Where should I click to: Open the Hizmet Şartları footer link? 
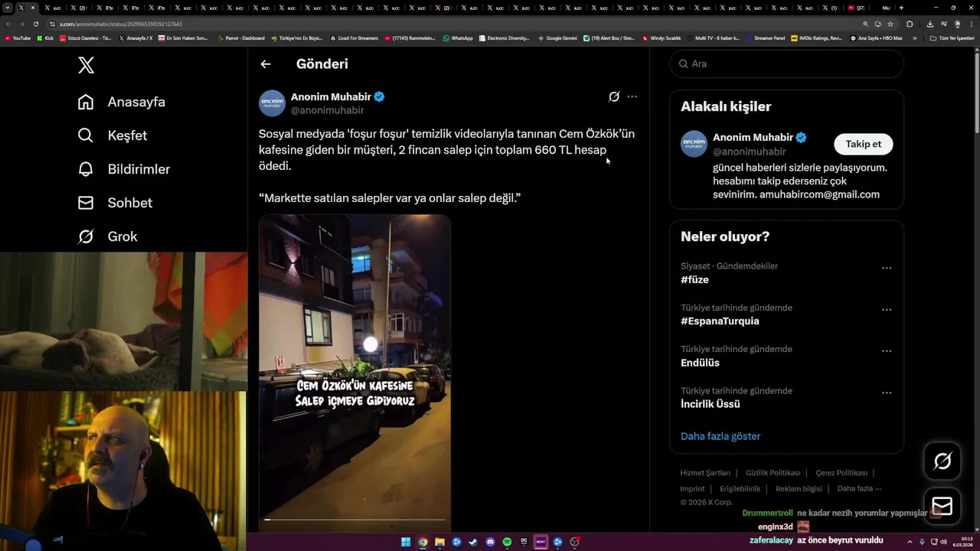(705, 473)
